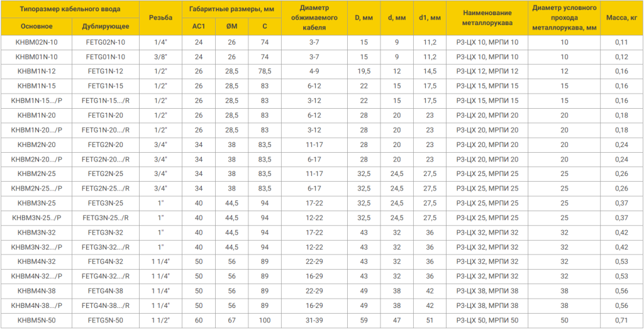Select the 'Р3-ЦХ 50, МРПИ 50' cell
Screen dimensions: 644x330
point(487,321)
